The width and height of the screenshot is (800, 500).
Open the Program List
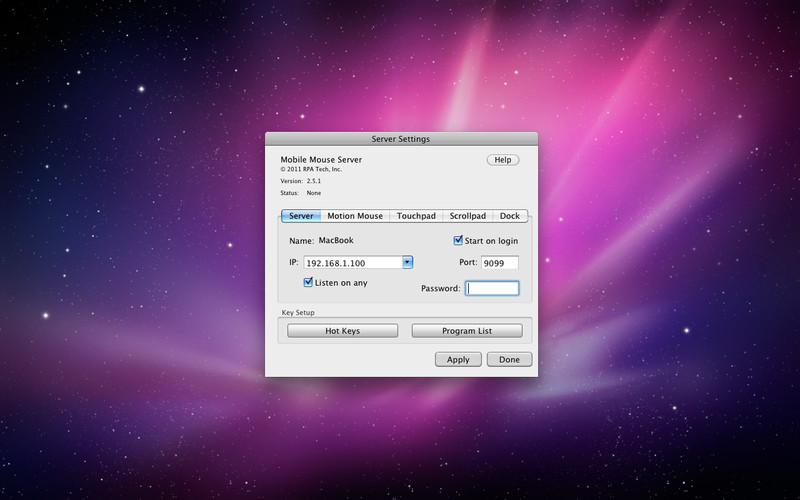tap(467, 331)
